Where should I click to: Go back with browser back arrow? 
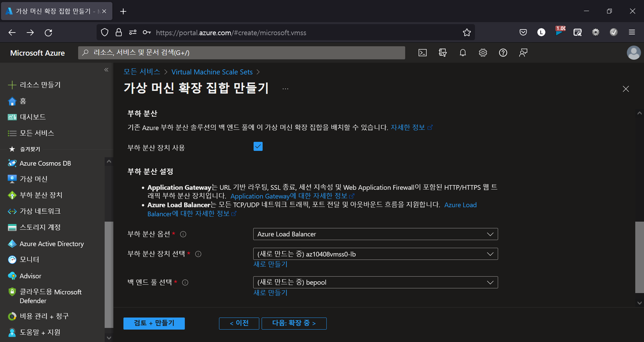(12, 32)
